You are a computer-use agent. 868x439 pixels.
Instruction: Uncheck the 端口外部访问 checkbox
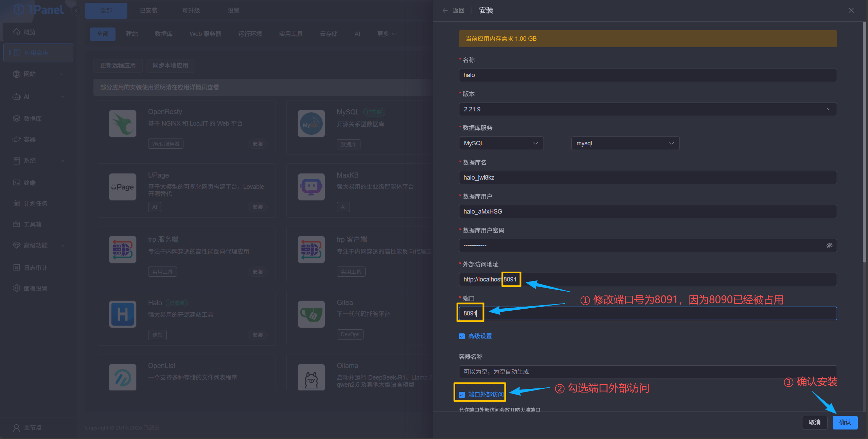[x=461, y=395]
